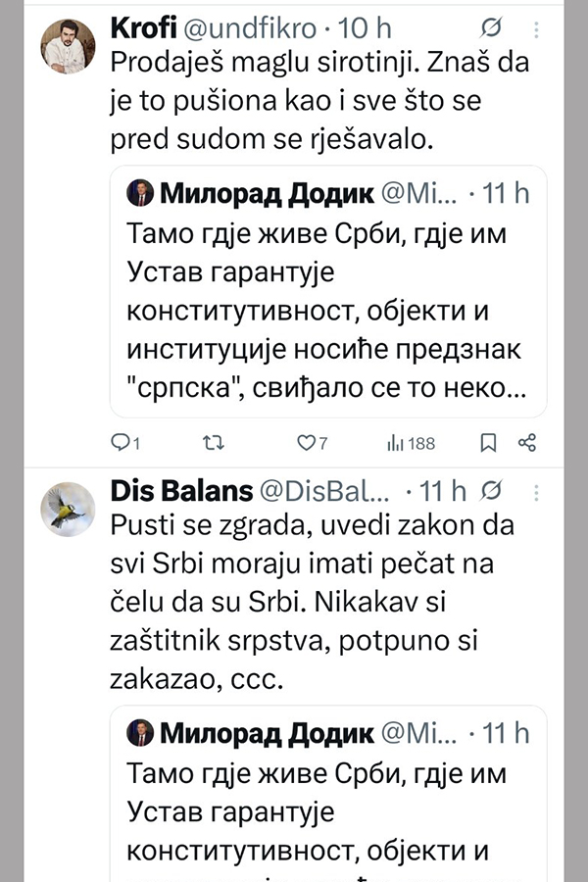
Task: Open Dis Balans' bird avatar
Action: (69, 508)
